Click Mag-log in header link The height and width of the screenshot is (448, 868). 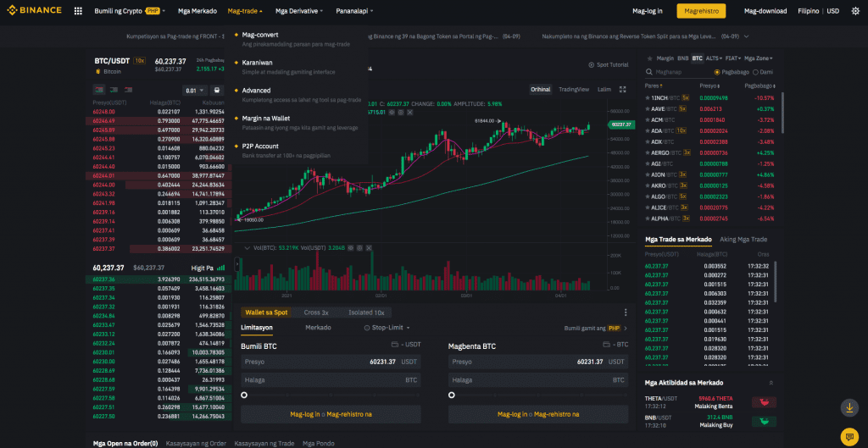coord(647,10)
